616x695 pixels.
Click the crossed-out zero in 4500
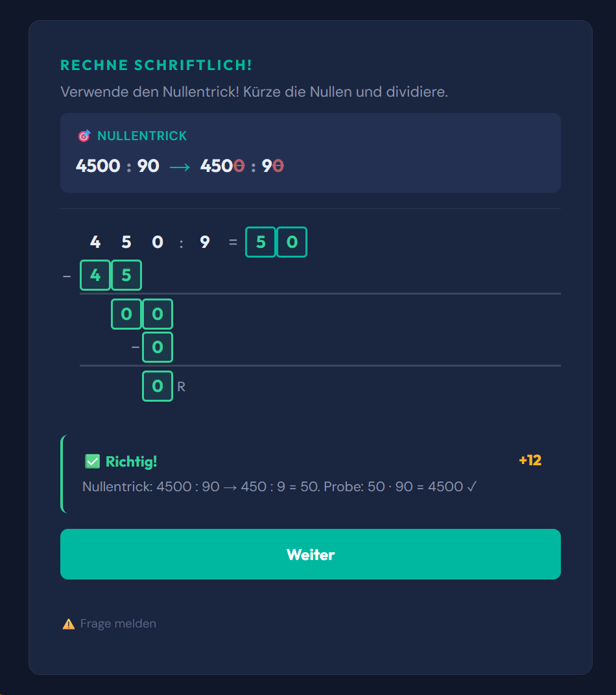[x=239, y=166]
